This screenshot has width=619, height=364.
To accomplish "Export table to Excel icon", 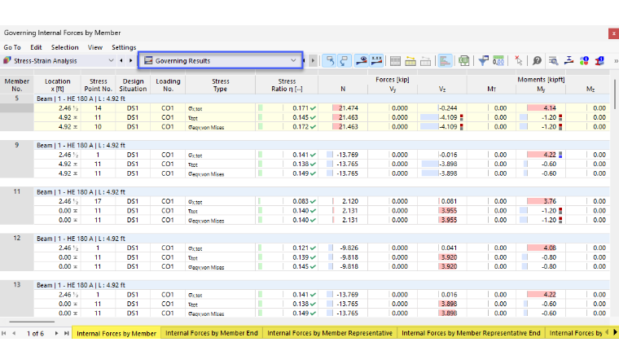I will [464, 61].
